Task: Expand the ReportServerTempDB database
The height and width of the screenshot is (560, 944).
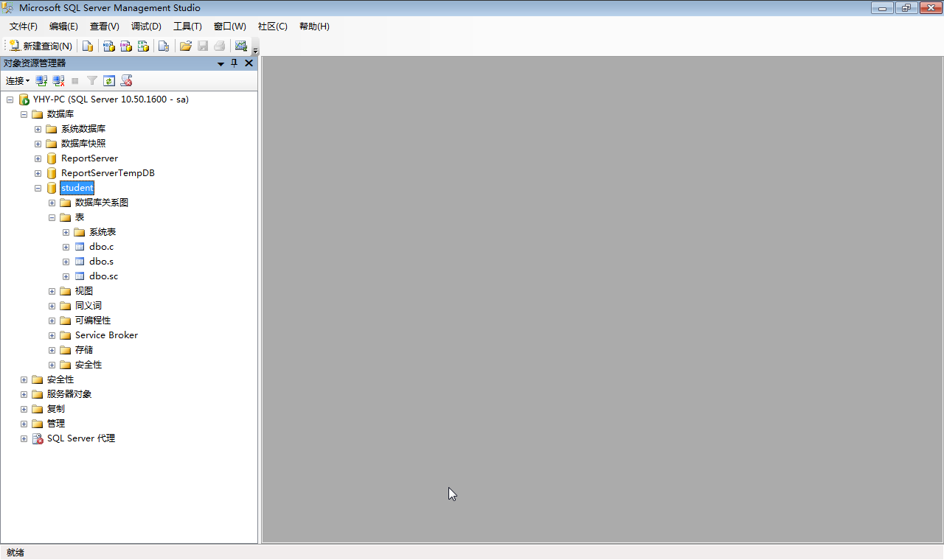Action: pos(38,173)
